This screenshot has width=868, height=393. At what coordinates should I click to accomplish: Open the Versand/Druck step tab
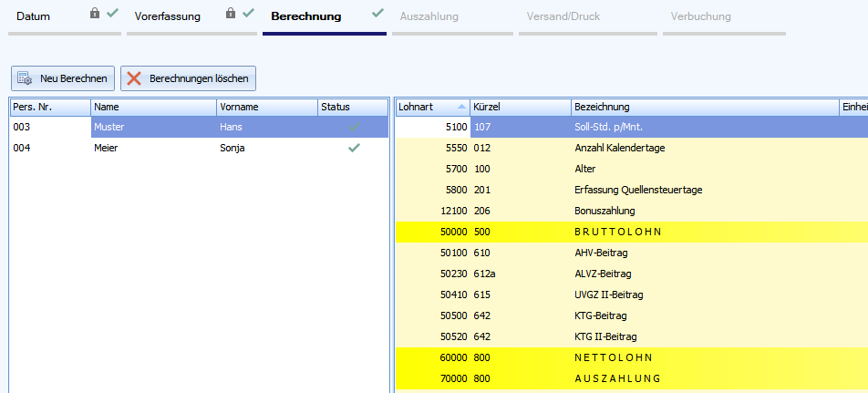point(563,16)
